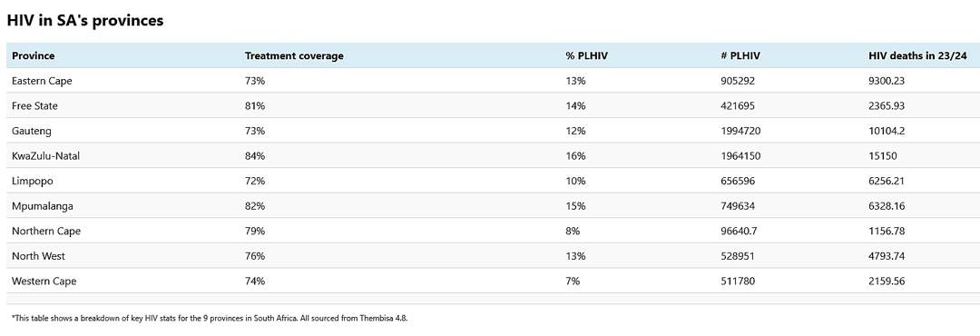Select the # PLHIV column header
Viewport: 980px width, 336px height.
tap(740, 55)
